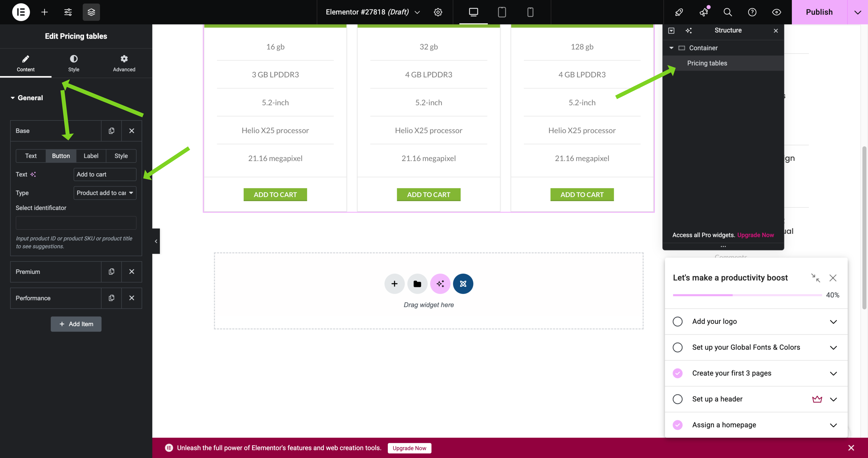Open the Help question mark icon
This screenshot has height=458, width=868.
[x=752, y=12]
